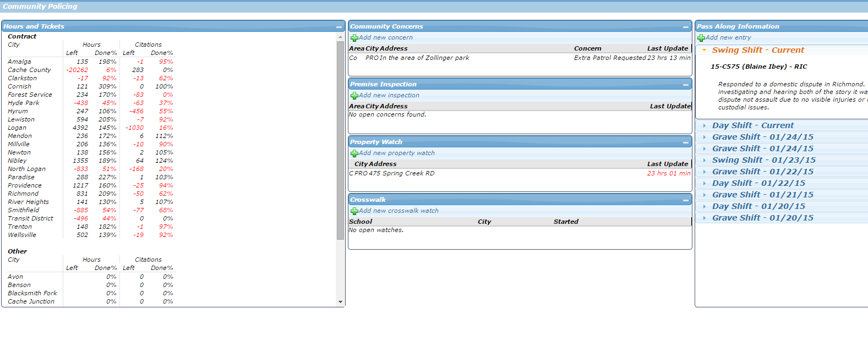868x358 pixels.
Task: Click the green plus icon for crosswalk watch
Action: (x=354, y=211)
